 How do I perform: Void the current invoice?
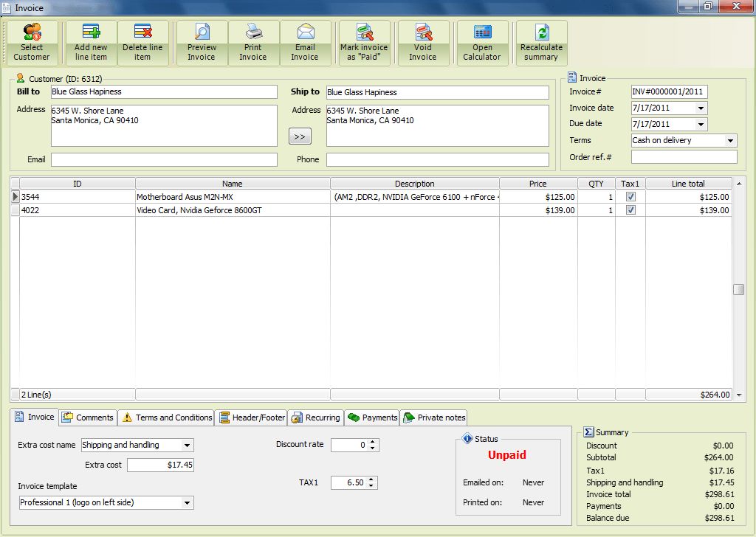click(x=423, y=43)
